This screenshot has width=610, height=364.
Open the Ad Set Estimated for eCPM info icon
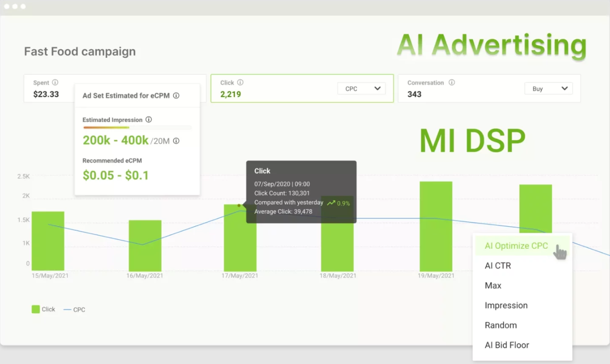click(x=176, y=95)
